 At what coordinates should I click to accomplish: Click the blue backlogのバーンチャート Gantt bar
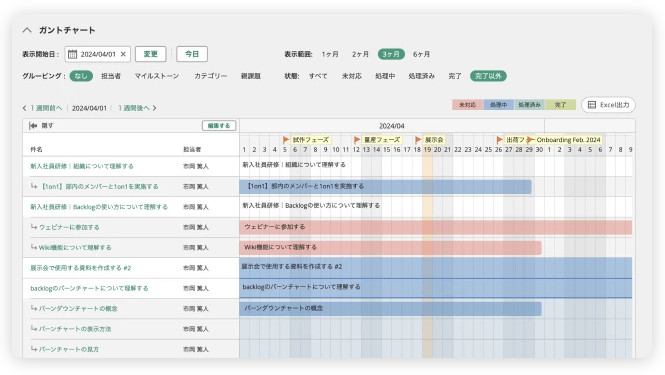click(x=436, y=288)
